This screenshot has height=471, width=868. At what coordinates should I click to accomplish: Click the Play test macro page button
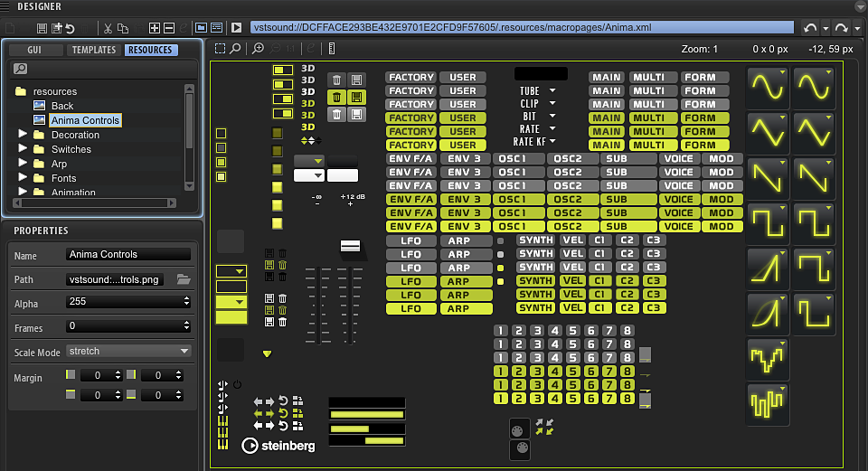click(x=236, y=28)
